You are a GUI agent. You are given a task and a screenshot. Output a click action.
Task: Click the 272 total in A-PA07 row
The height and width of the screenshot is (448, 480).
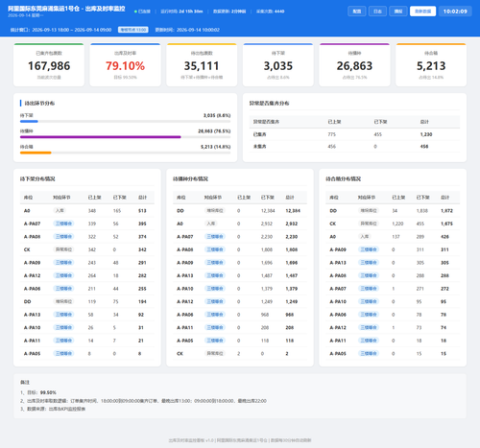[x=444, y=289]
